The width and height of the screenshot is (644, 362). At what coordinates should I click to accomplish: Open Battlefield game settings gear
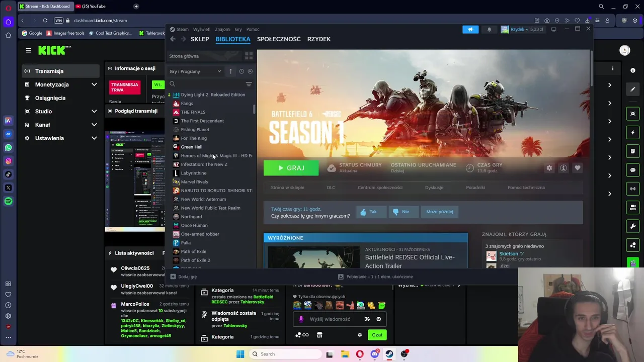pos(549,168)
